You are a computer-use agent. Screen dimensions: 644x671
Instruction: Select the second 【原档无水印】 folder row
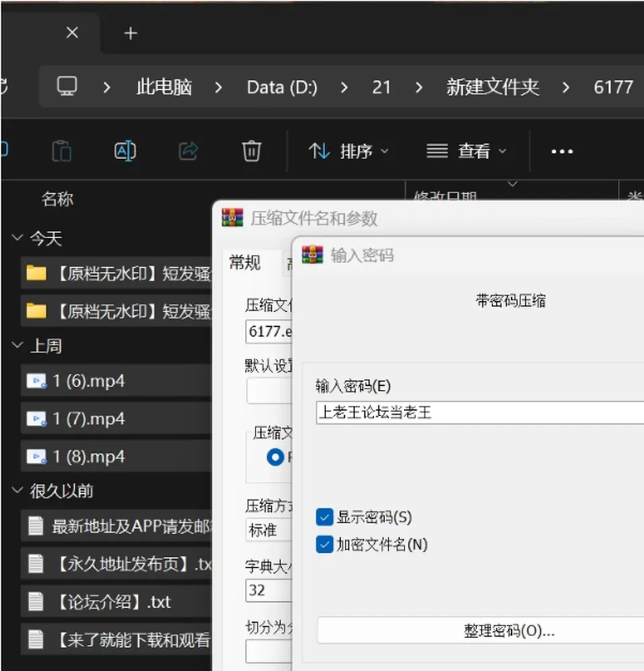117,311
